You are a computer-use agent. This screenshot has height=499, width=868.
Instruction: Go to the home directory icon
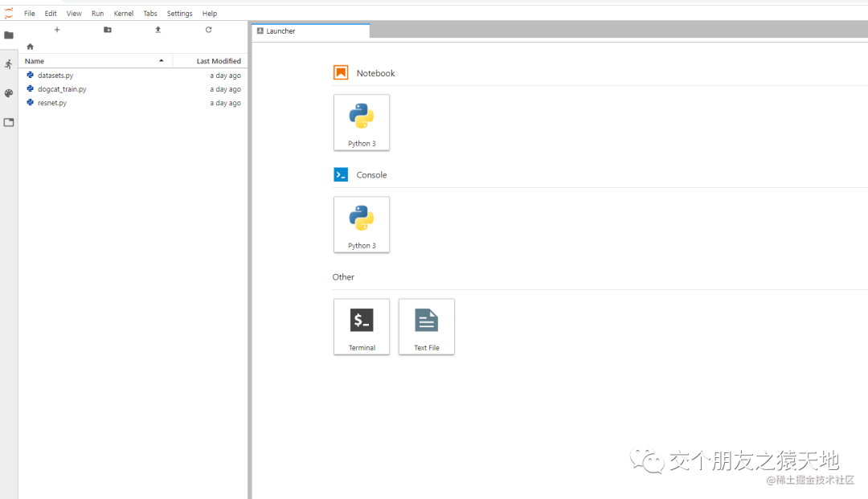[x=31, y=47]
